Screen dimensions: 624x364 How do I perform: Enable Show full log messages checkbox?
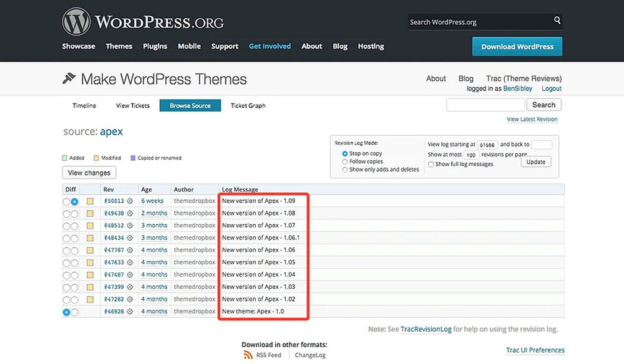click(431, 164)
